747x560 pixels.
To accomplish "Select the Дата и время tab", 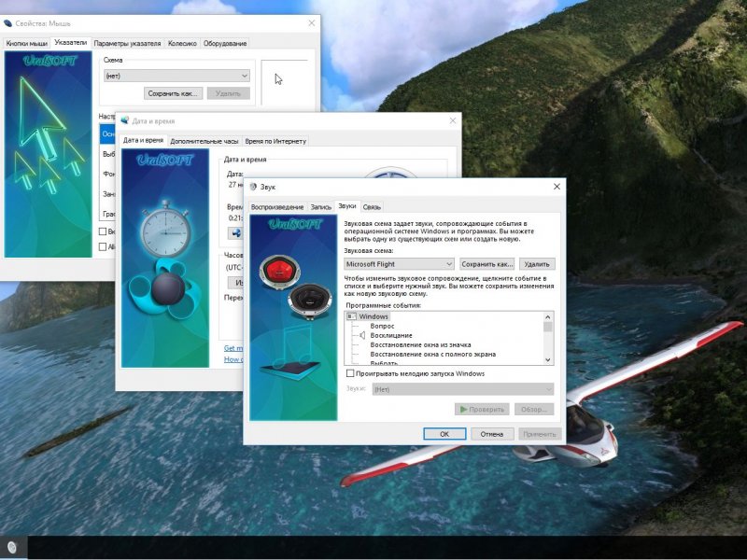I will click(x=143, y=140).
